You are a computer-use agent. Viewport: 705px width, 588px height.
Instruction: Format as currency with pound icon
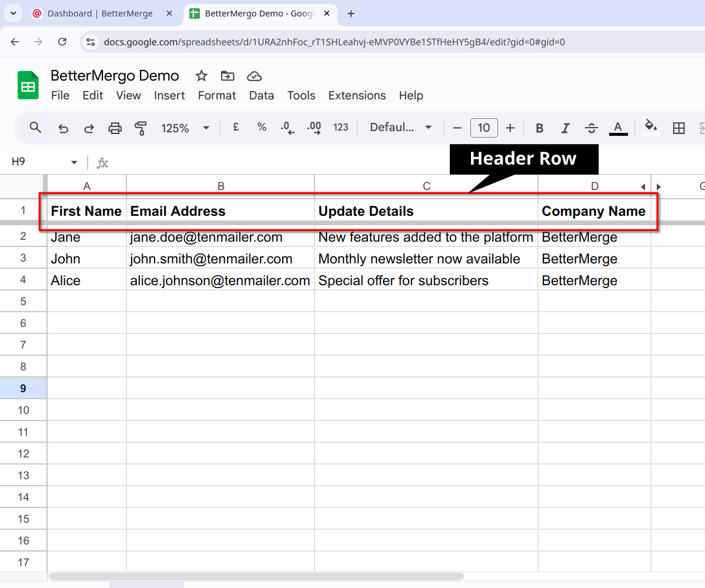236,128
